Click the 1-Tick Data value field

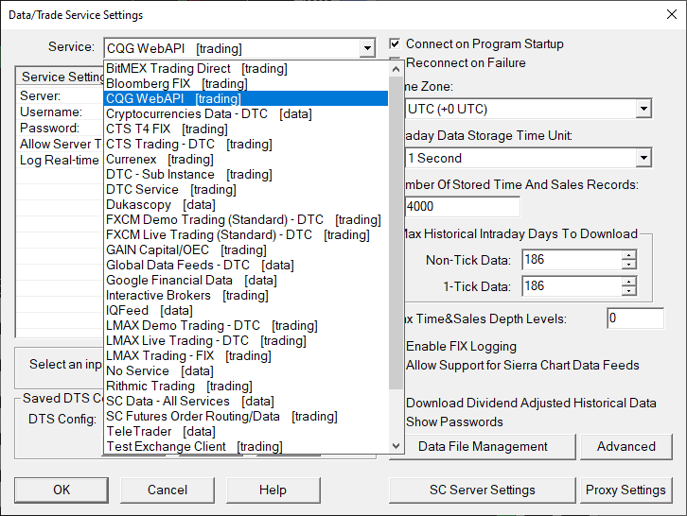(572, 286)
